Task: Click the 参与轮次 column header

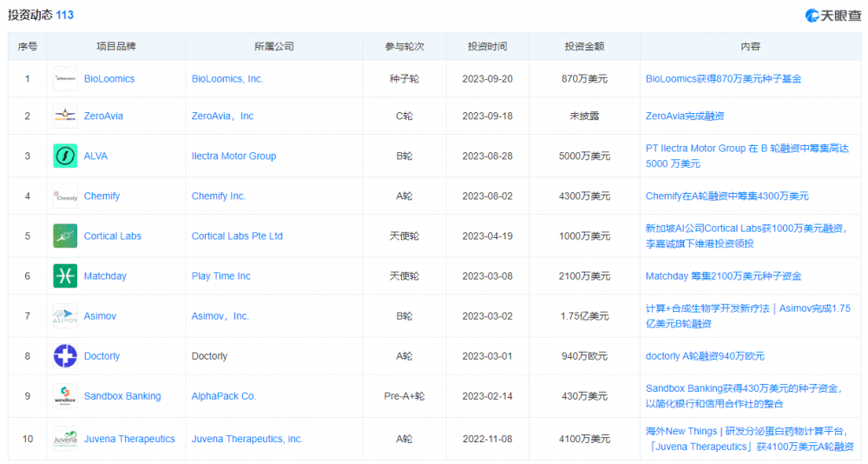Action: pos(404,47)
